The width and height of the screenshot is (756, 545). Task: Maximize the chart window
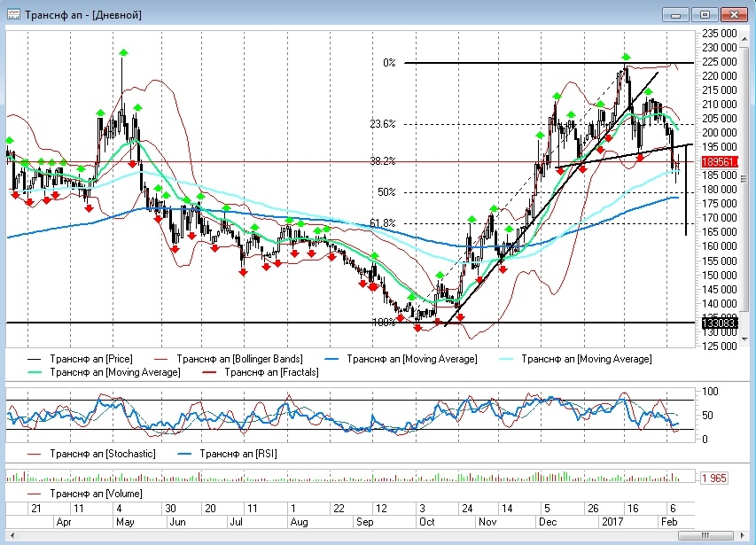tap(705, 14)
